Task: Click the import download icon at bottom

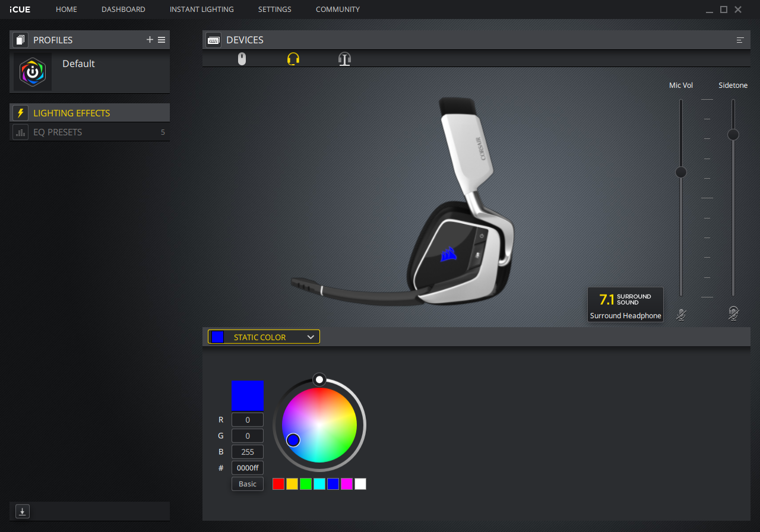Action: coord(22,511)
